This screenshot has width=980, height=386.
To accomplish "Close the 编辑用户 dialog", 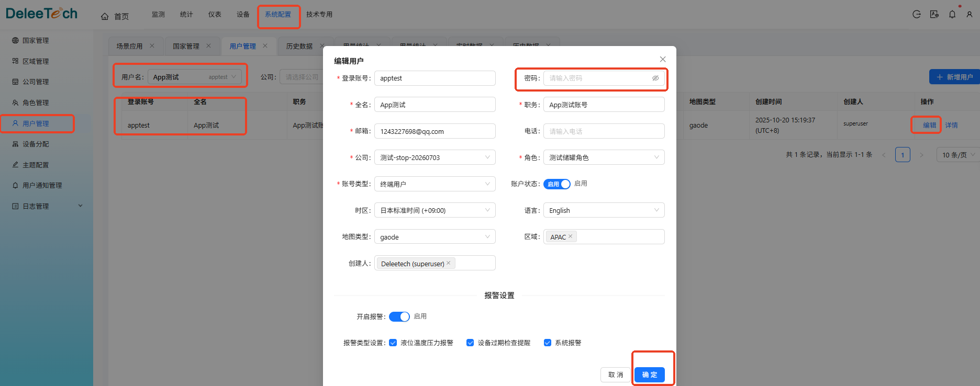I will click(x=663, y=59).
